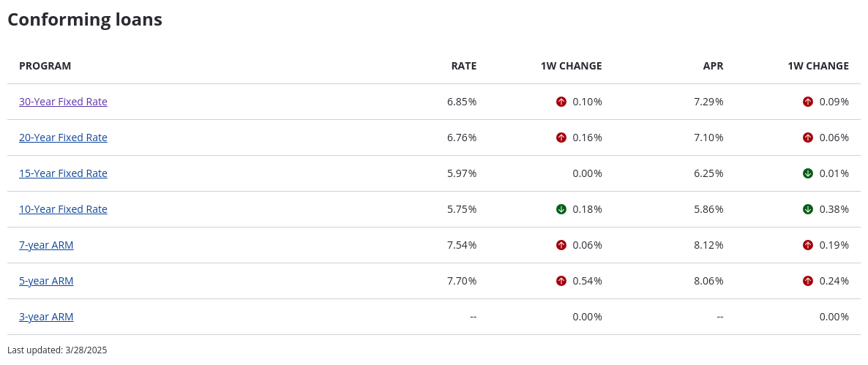Screen dimensions: 868x365
Task: Open the 30-Year Fixed Rate link
Action: (63, 102)
